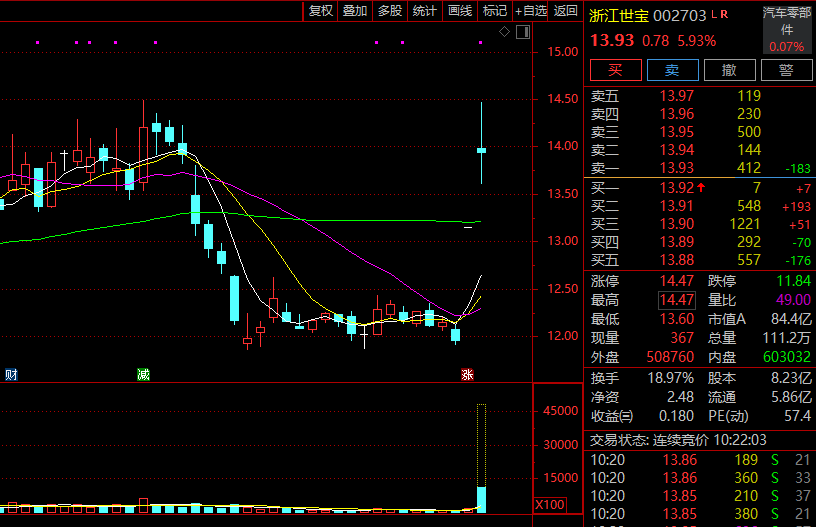Click the 减 holdings reduction marker
Image resolution: width=816 pixels, height=527 pixels.
(144, 374)
